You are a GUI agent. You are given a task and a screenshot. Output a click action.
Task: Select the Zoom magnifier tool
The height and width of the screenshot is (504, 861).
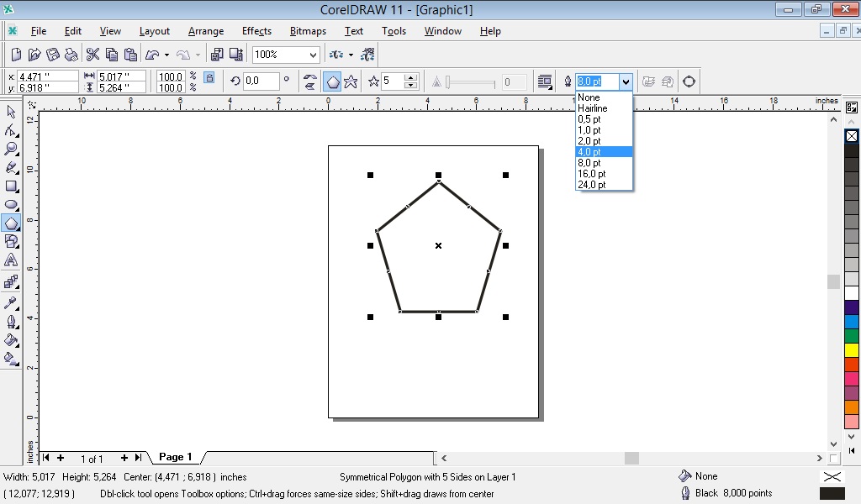pyautogui.click(x=11, y=149)
